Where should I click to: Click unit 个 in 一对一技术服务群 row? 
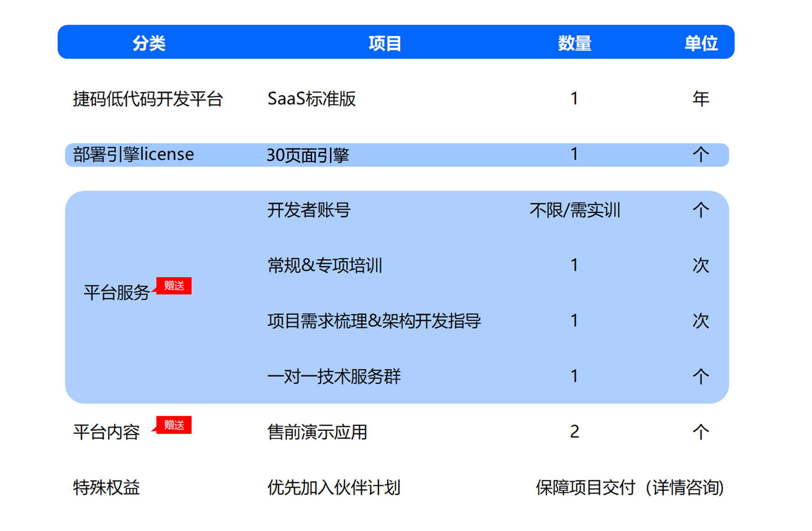(701, 376)
